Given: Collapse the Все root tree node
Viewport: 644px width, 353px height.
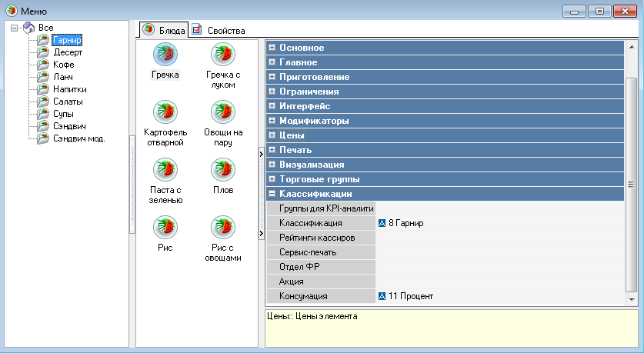Looking at the screenshot, I should click(15, 28).
